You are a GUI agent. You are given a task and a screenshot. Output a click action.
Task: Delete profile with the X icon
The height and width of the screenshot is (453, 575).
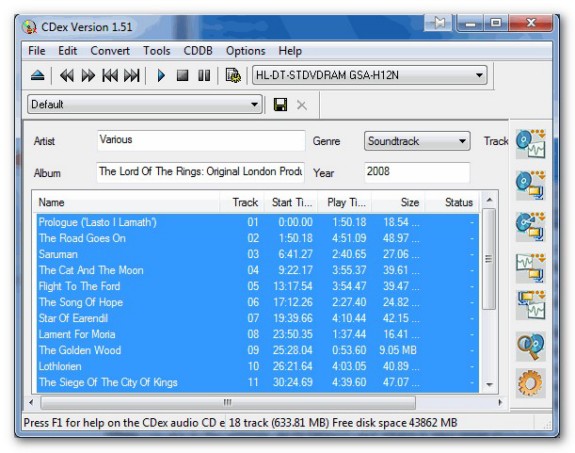click(301, 106)
